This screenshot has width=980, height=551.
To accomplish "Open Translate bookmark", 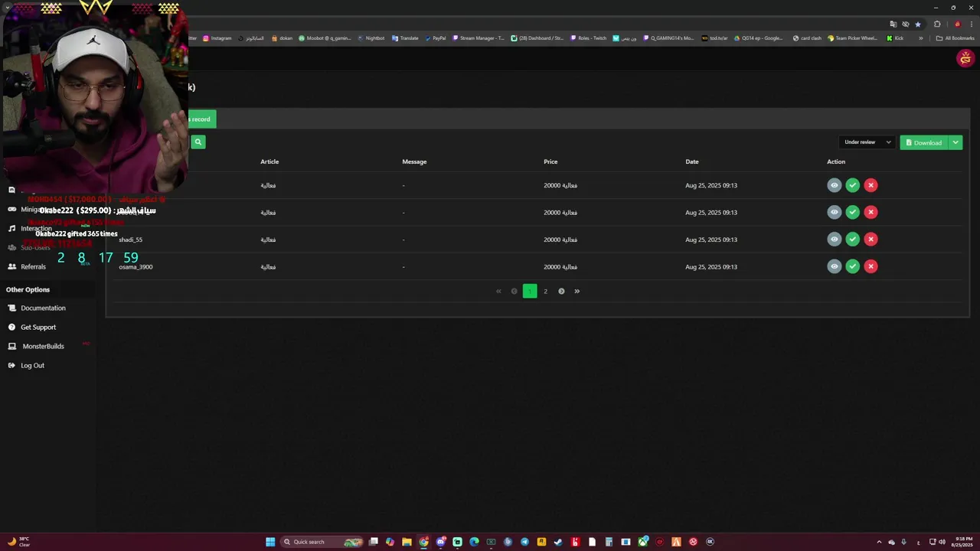I will click(x=405, y=38).
